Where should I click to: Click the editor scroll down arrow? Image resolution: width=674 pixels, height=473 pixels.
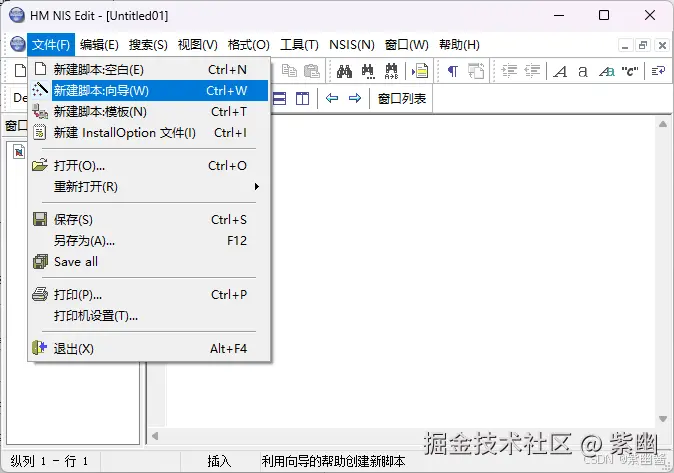[662, 418]
